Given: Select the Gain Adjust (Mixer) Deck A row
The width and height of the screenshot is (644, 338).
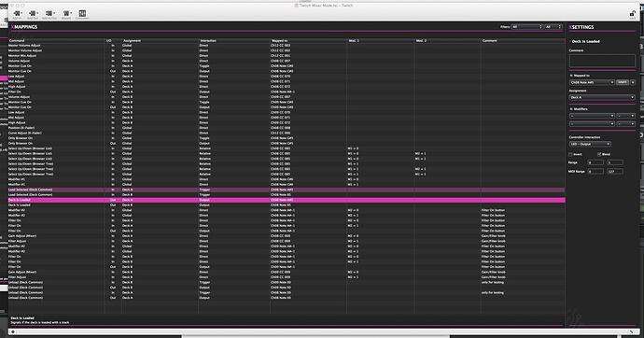Looking at the screenshot, I should 287,235.
